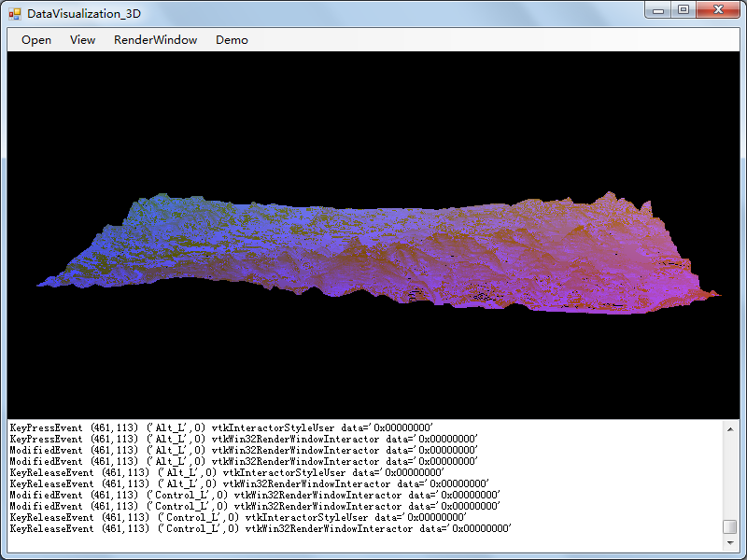Viewport: 747px width, 560px height.
Task: Click the empty scrollbar track above the thumb
Action: click(x=730, y=478)
